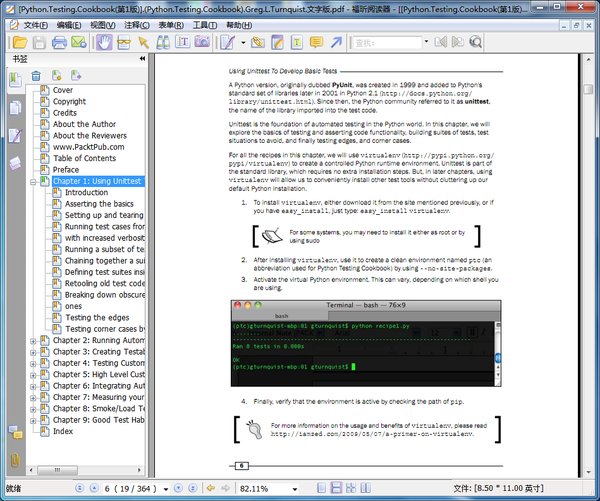600x501 pixels.
Task: Expand the Chapter 3 bookmark
Action: [x=33, y=352]
